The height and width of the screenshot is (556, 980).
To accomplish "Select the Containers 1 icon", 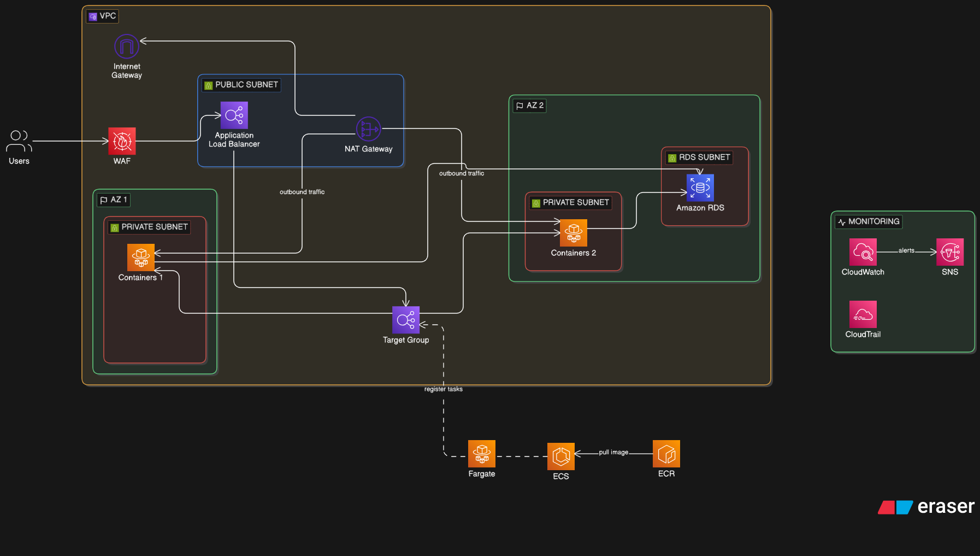I will pyautogui.click(x=141, y=257).
